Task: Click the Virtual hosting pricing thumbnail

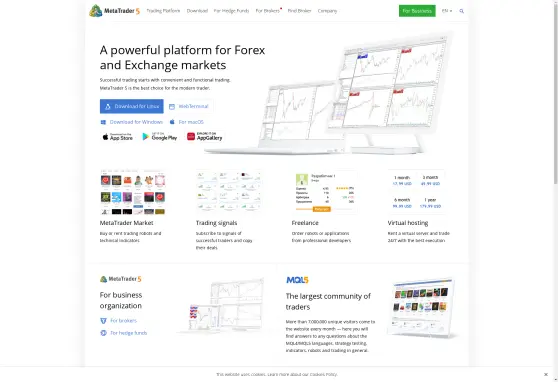Action: (x=416, y=192)
